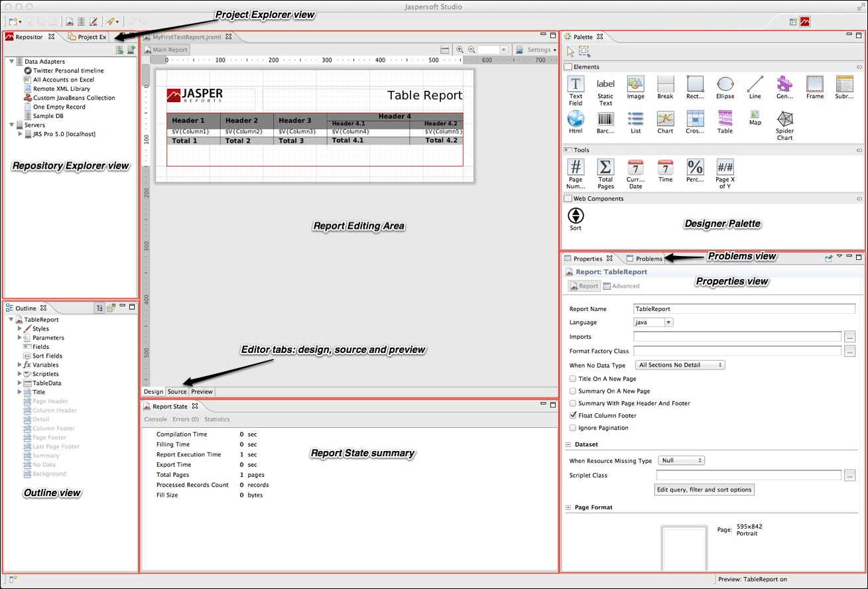
Task: Switch to the Source editor tab
Action: (176, 391)
